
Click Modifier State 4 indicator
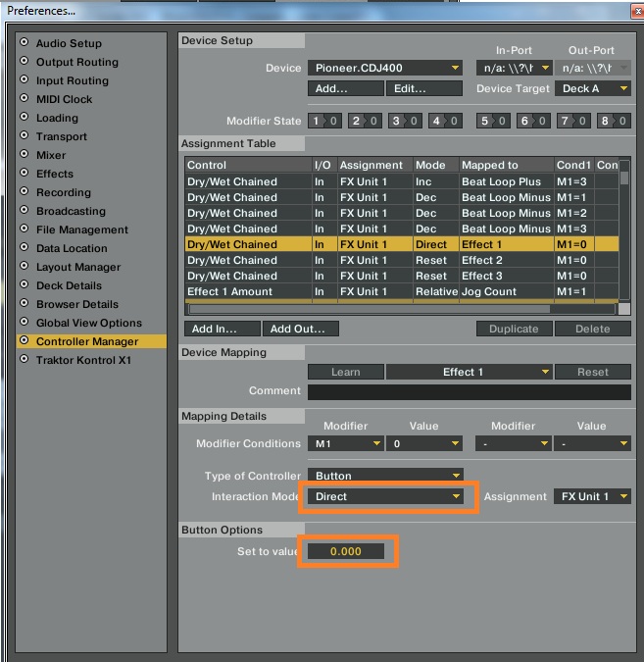[445, 121]
